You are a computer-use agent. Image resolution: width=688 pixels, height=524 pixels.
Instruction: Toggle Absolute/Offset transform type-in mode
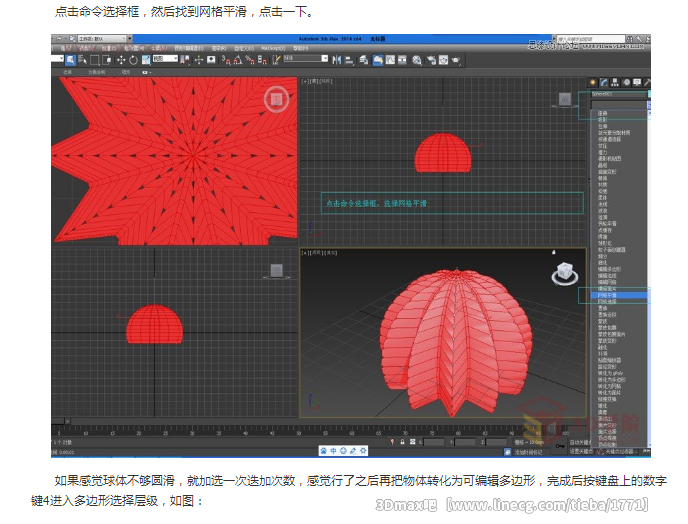pyautogui.click(x=412, y=442)
